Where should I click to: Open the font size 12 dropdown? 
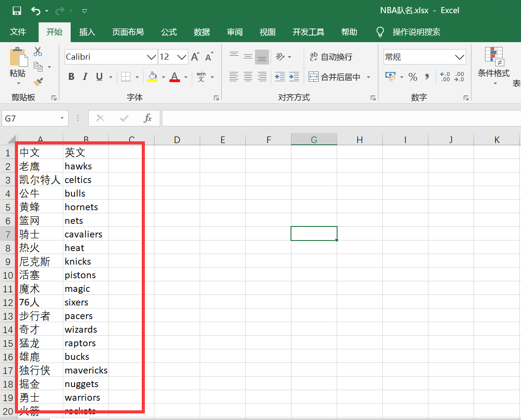point(182,57)
